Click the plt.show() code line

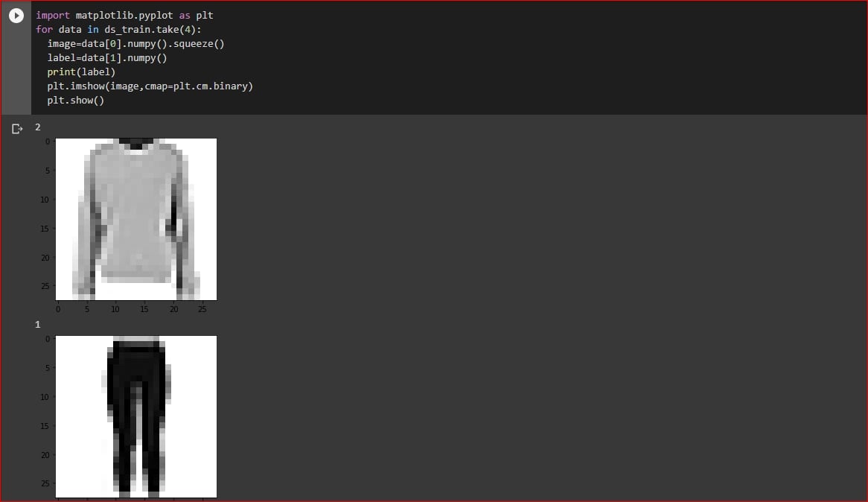76,101
